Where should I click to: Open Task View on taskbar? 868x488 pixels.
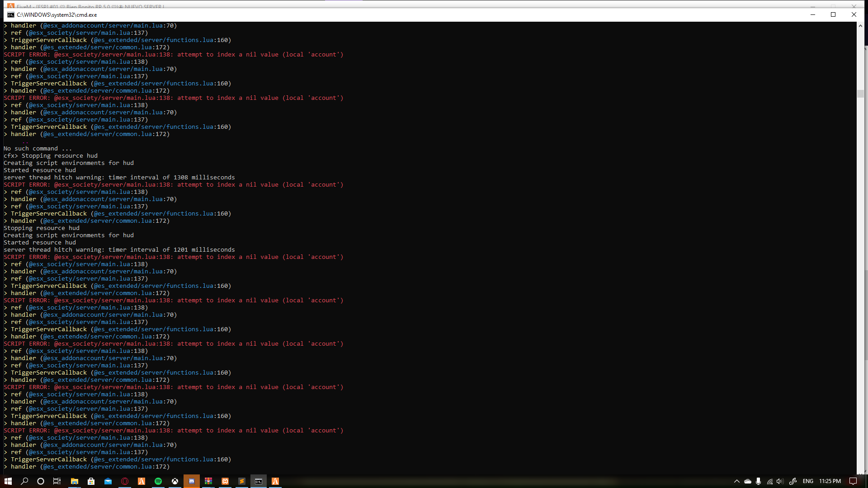[x=57, y=481]
